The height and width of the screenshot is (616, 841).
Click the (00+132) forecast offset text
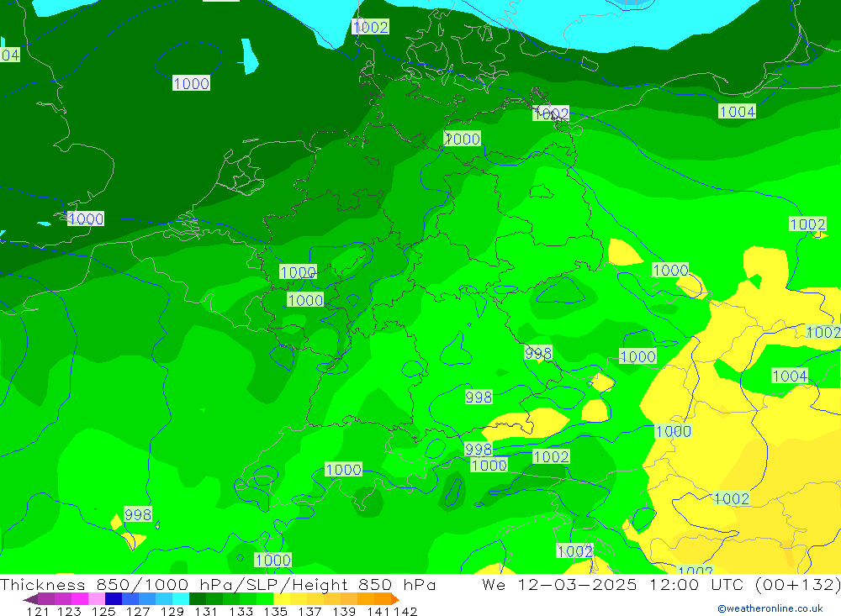797,585
